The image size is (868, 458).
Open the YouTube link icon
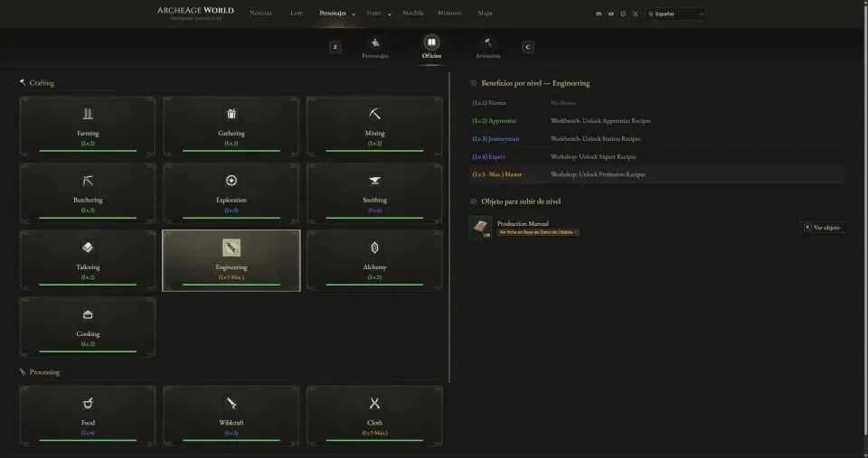(610, 14)
